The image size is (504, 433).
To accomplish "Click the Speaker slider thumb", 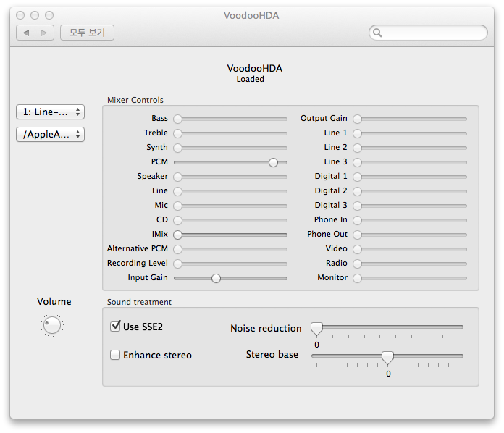I will [x=177, y=177].
